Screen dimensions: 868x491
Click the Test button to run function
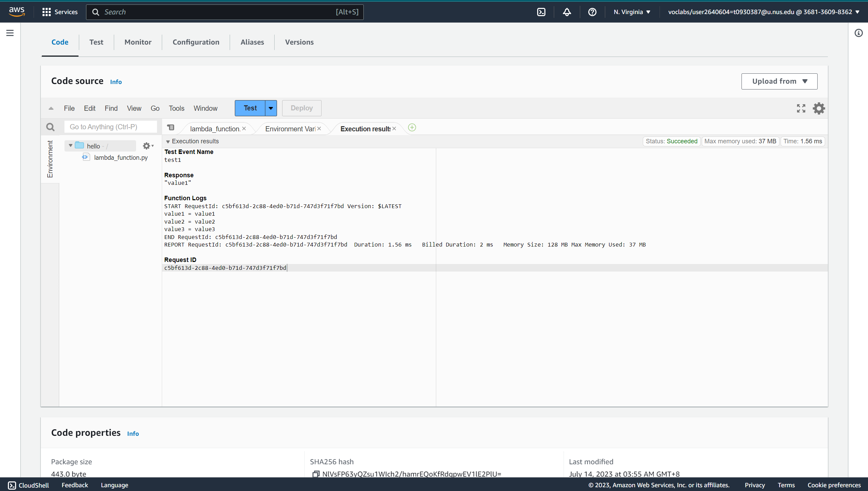point(250,107)
